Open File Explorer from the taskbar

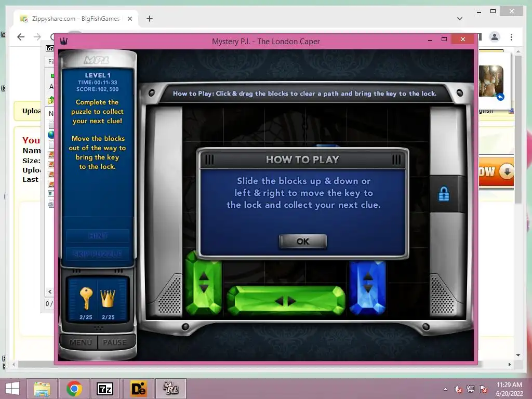pyautogui.click(x=42, y=389)
